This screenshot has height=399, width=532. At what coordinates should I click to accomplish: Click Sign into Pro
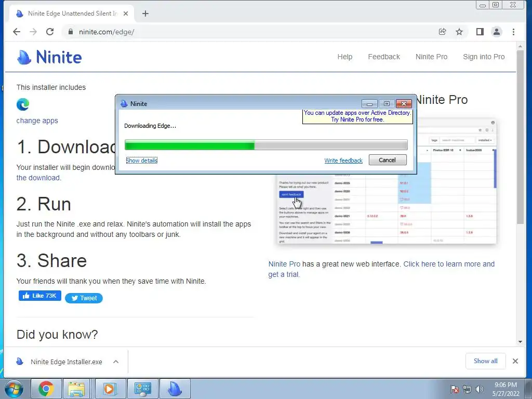[x=484, y=57]
